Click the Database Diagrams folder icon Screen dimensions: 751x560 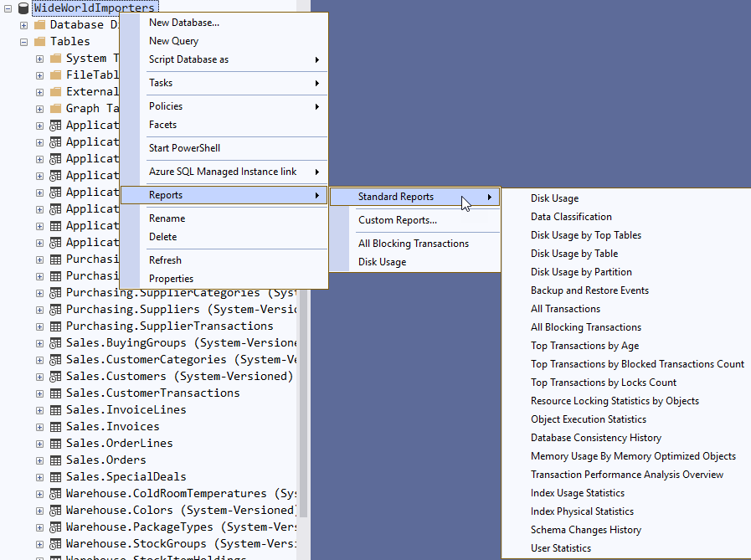39,25
